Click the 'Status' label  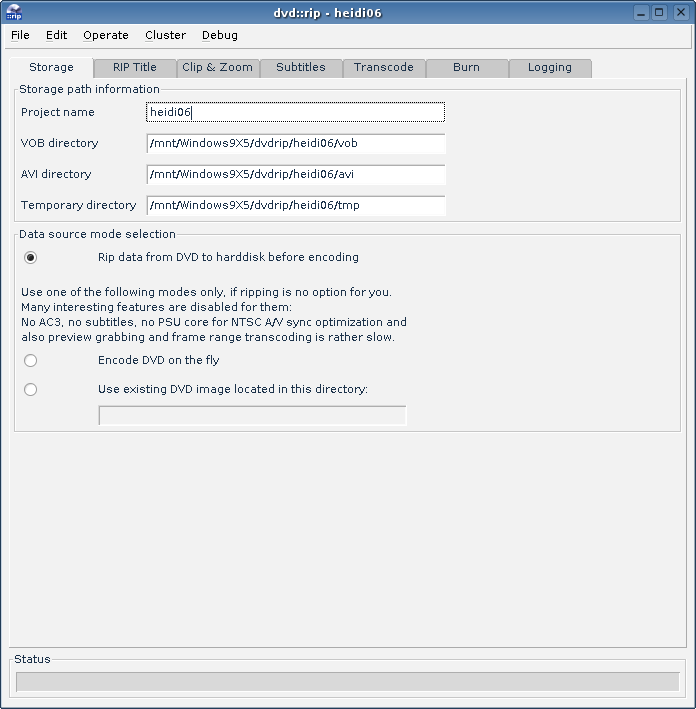32,659
